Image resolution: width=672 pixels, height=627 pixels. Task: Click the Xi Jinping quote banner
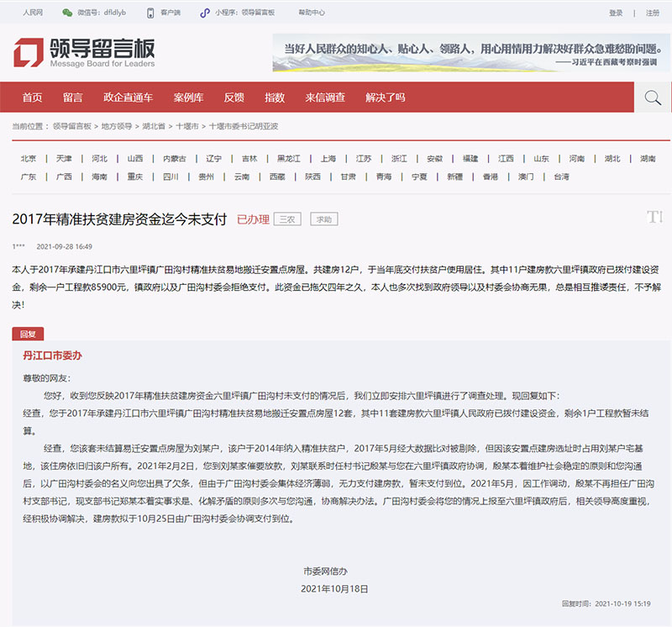click(x=470, y=52)
